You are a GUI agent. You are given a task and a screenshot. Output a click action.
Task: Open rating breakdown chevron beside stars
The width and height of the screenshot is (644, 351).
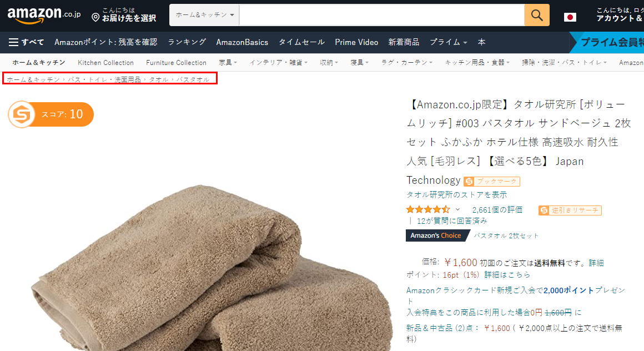click(x=457, y=209)
